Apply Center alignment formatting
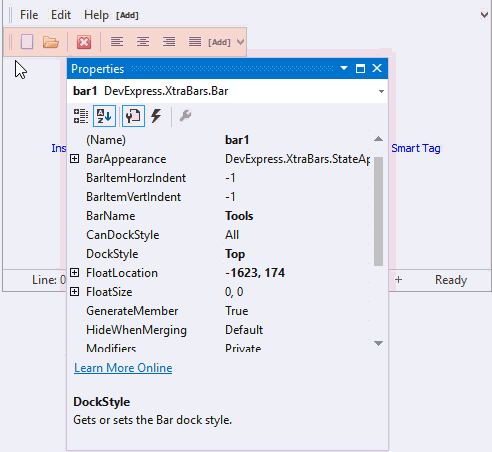492x452 pixels. [143, 42]
